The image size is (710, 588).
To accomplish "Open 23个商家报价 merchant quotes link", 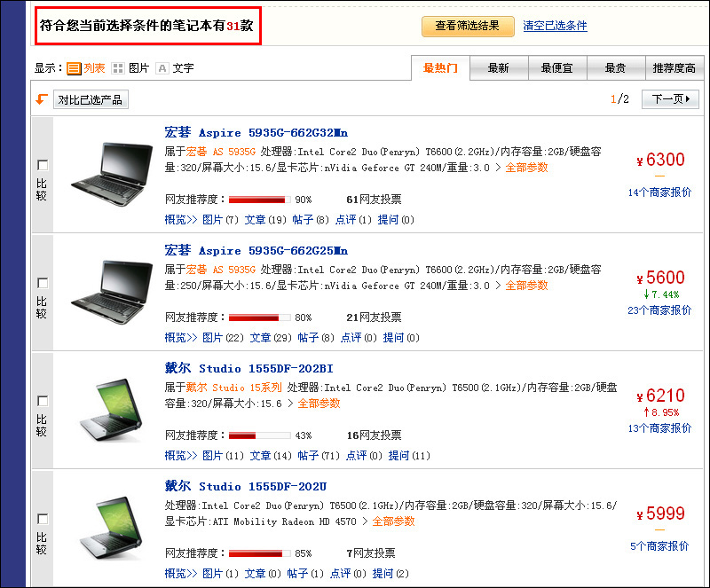I will coord(659,310).
